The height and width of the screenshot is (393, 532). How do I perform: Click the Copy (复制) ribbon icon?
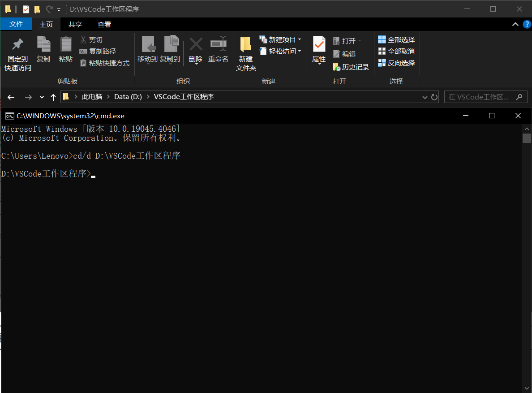pos(43,44)
